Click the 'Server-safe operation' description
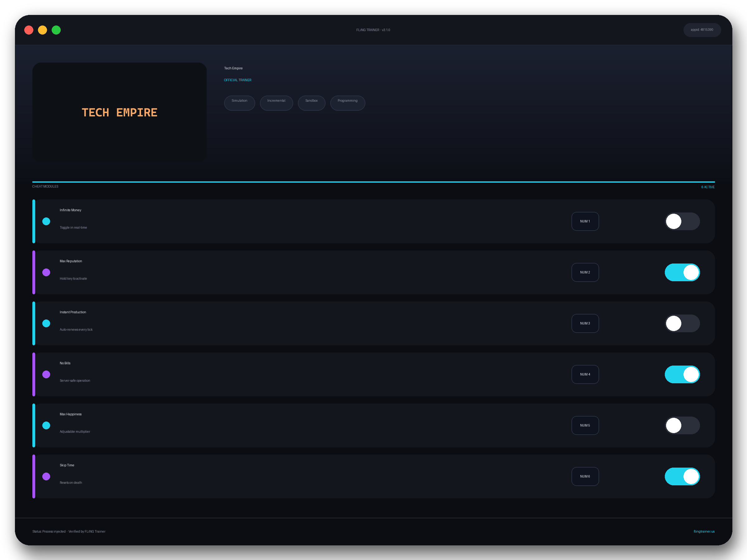The height and width of the screenshot is (560, 747). click(75, 380)
